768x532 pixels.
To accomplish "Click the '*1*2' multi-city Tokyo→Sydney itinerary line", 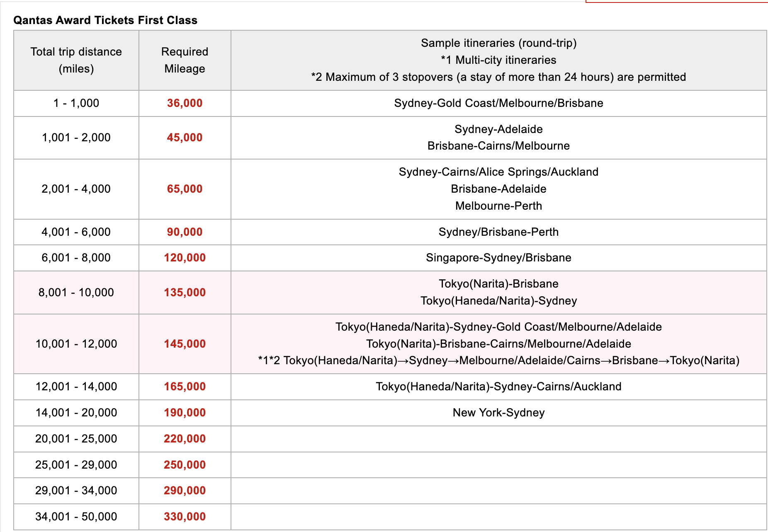I will tap(499, 360).
